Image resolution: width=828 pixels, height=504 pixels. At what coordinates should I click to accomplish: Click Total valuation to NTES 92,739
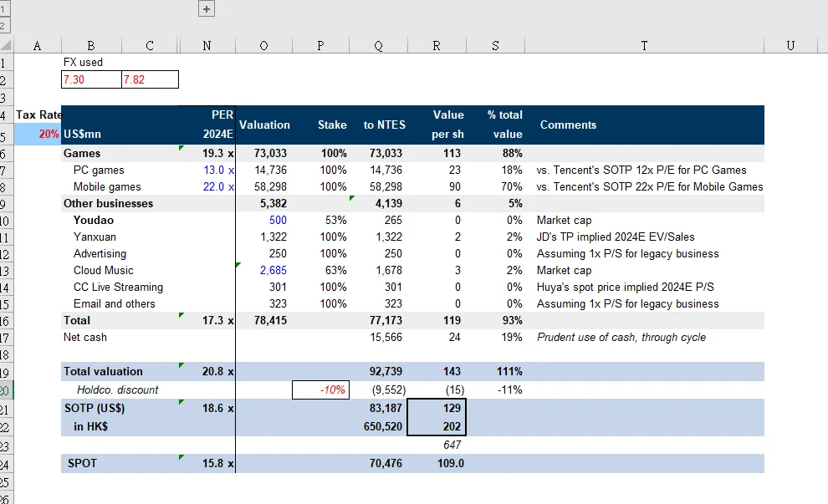(x=379, y=372)
